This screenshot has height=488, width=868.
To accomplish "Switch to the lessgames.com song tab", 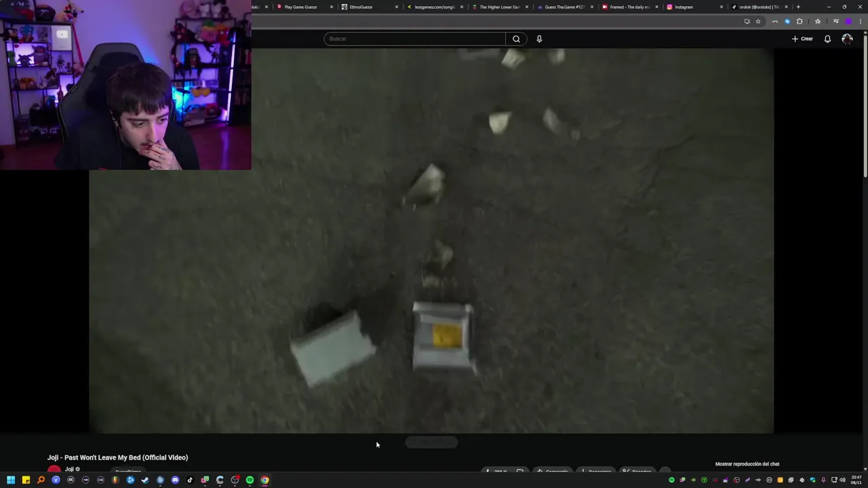I will pos(434,7).
